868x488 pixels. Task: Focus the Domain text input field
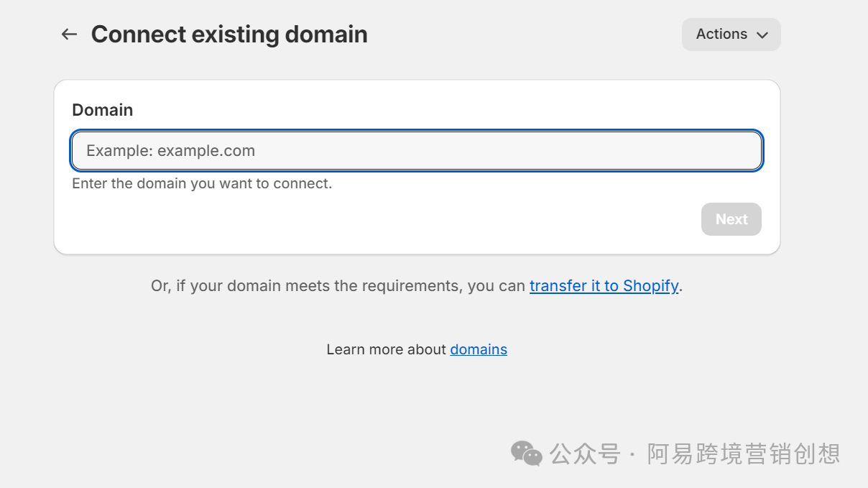pyautogui.click(x=416, y=151)
